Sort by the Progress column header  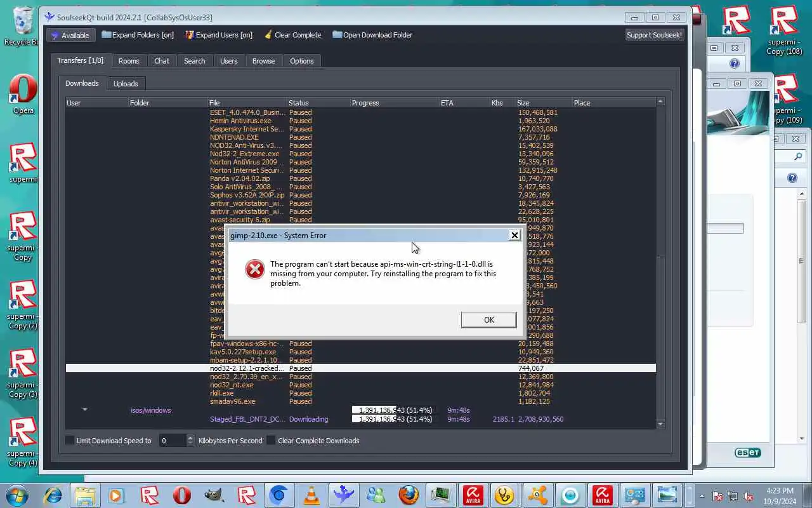coord(395,103)
